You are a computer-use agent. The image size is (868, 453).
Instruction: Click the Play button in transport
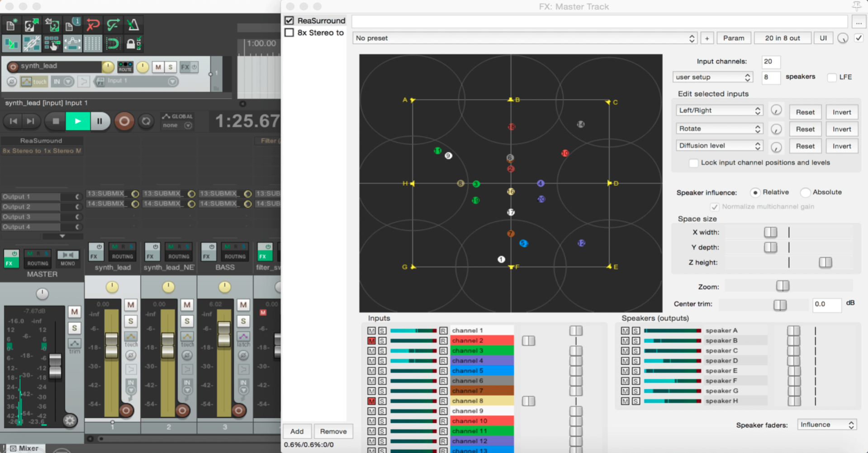tap(78, 121)
